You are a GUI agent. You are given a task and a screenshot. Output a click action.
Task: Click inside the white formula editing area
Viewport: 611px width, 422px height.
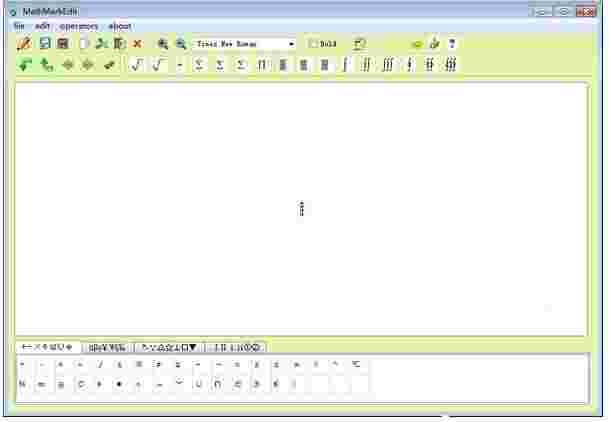click(x=301, y=208)
